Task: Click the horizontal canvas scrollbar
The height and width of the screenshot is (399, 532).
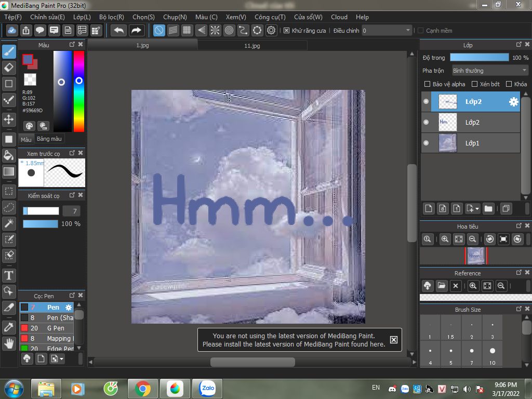Action: (252, 362)
